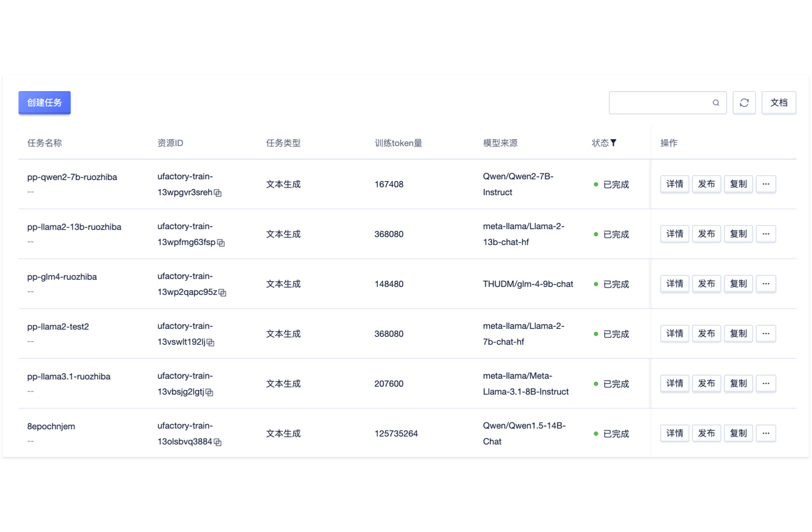Click token count 207600

[389, 384]
